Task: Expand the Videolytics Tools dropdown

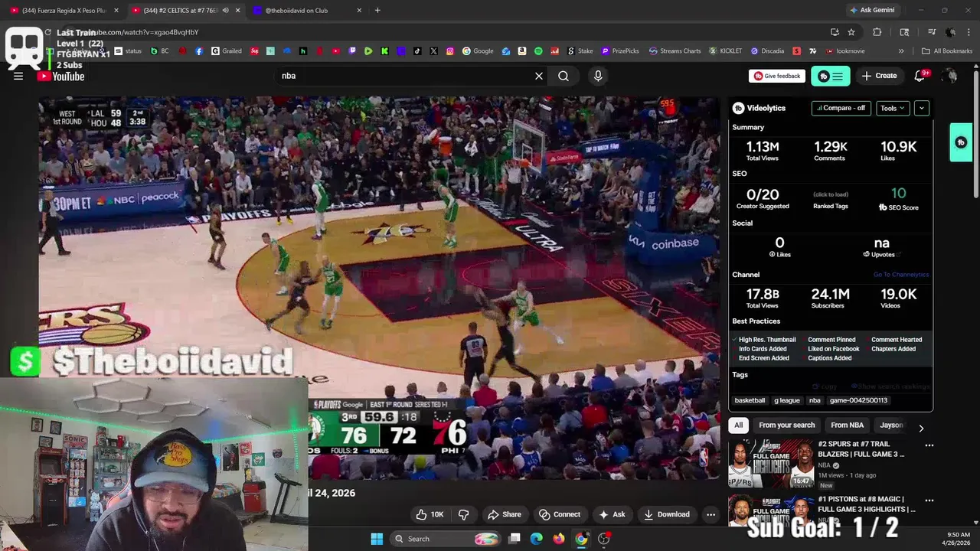Action: pos(893,108)
